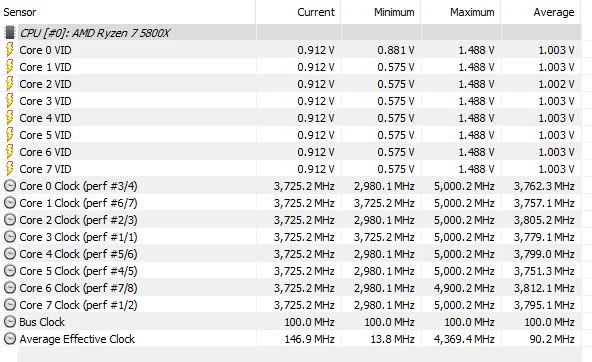Click the clock icon for Core 6 Clock
This screenshot has width=592, height=362.
pos(10,288)
